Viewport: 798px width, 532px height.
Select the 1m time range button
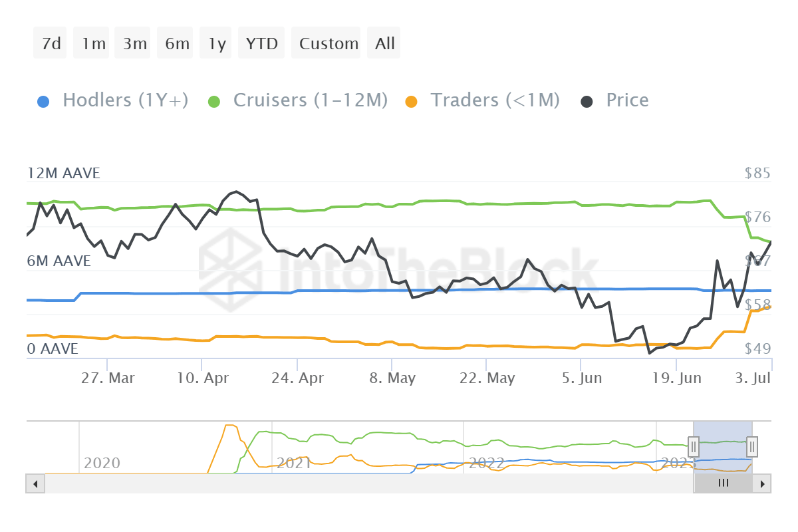pyautogui.click(x=94, y=44)
